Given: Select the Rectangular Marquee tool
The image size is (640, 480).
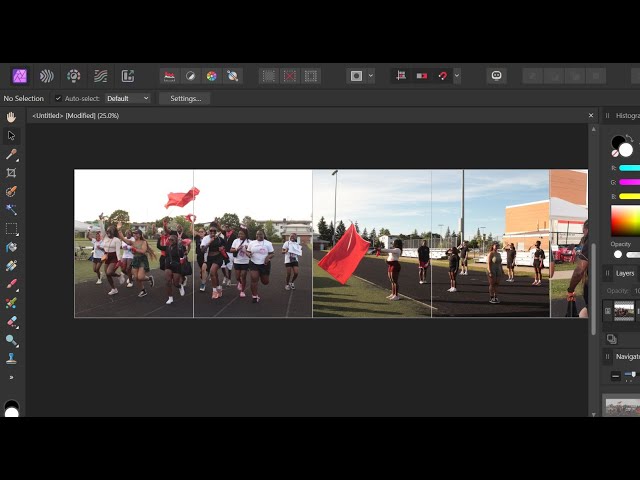Looking at the screenshot, I should (x=11, y=229).
